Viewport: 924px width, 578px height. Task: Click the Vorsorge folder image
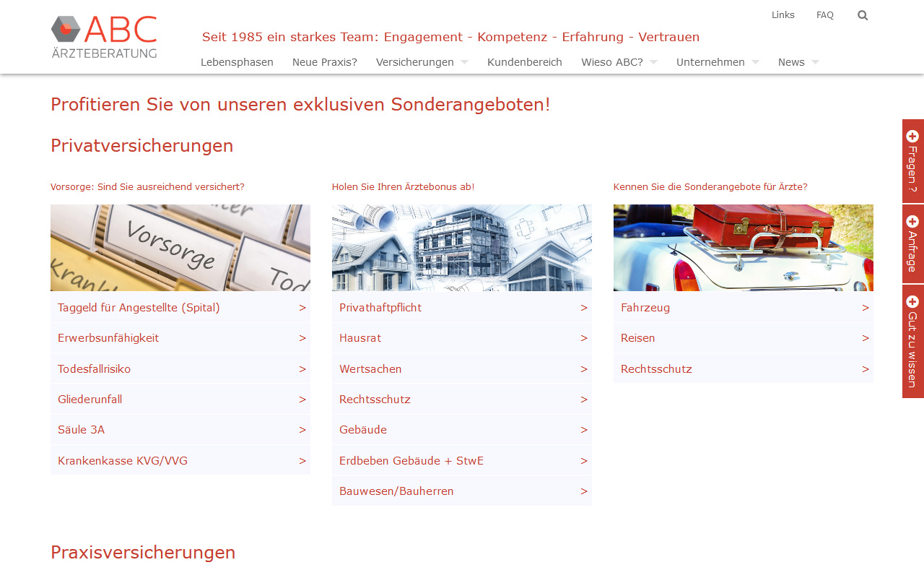click(x=180, y=248)
